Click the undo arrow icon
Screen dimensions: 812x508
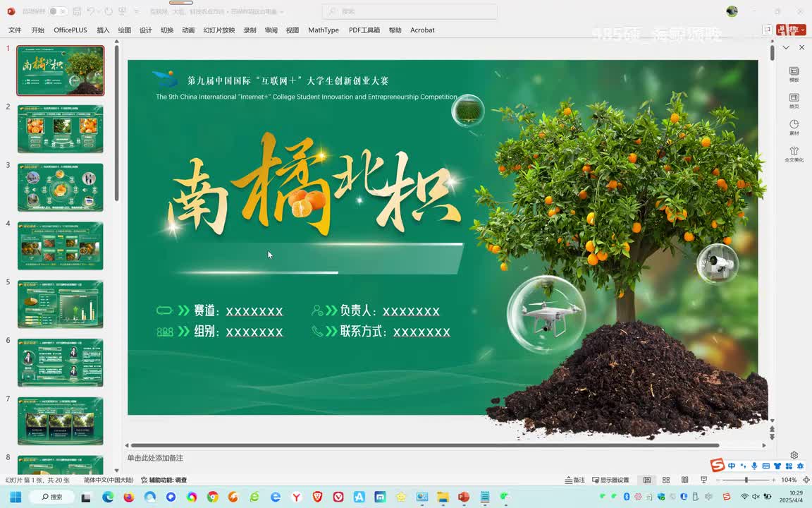[91, 11]
